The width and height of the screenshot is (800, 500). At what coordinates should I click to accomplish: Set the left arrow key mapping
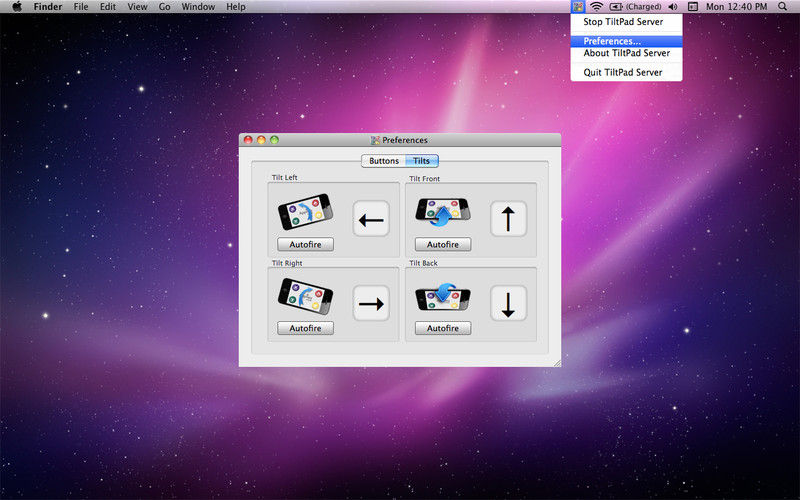(x=371, y=219)
